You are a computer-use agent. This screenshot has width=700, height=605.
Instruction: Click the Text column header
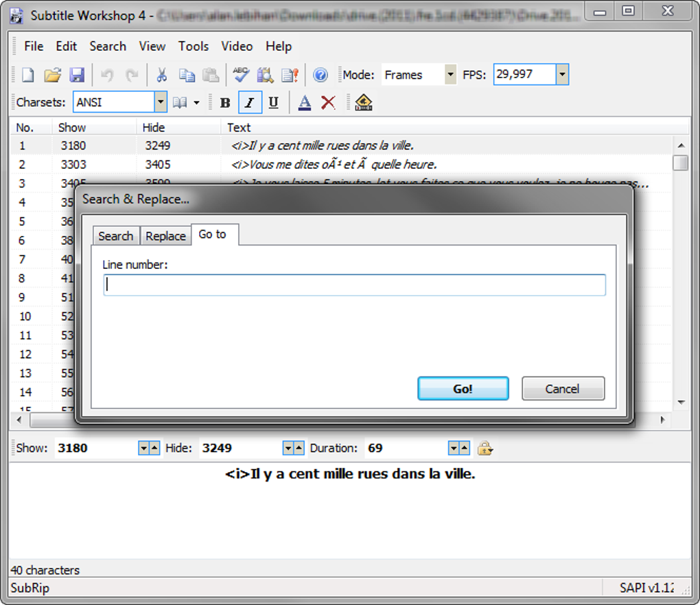pos(454,128)
